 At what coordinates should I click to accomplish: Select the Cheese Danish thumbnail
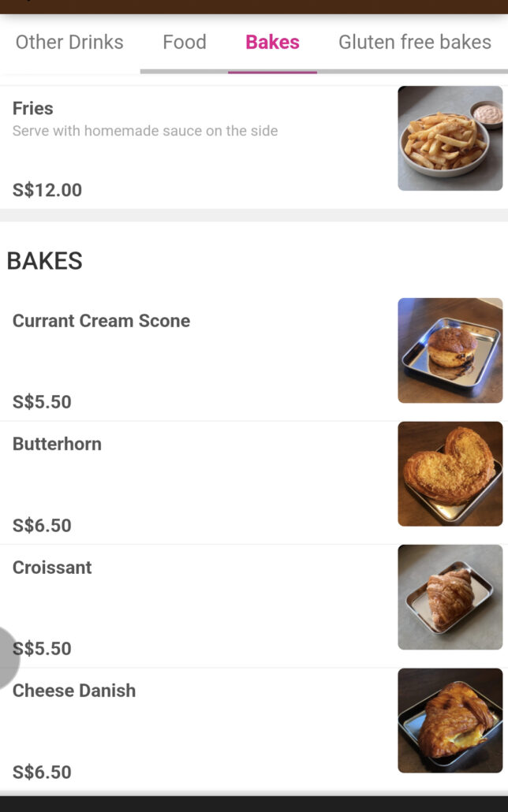(x=450, y=720)
